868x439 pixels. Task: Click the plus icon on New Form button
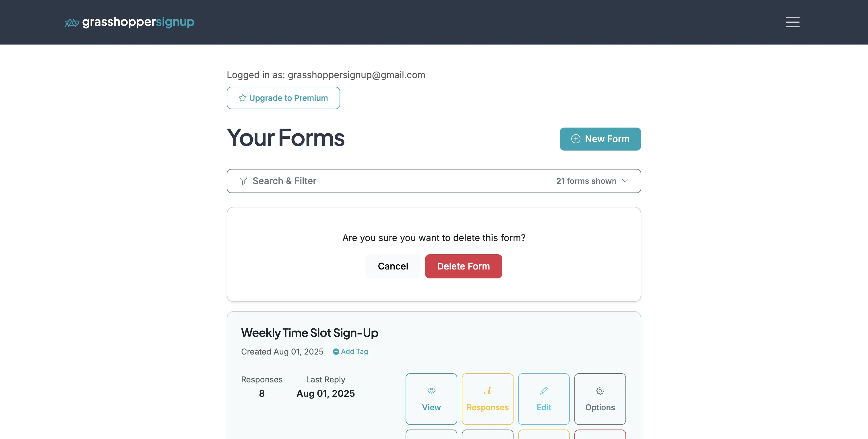click(x=576, y=139)
